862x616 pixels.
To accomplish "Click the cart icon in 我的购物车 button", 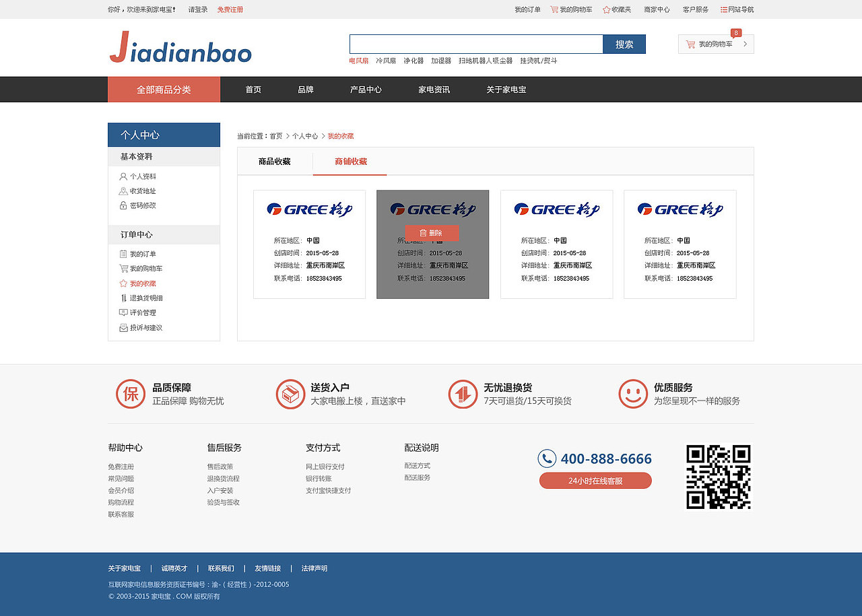I will click(690, 44).
